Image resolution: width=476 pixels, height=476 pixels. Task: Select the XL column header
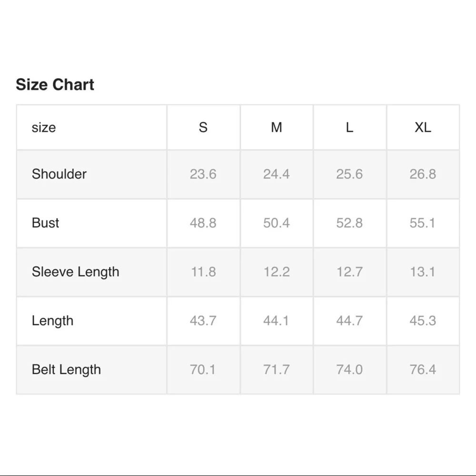(423, 128)
